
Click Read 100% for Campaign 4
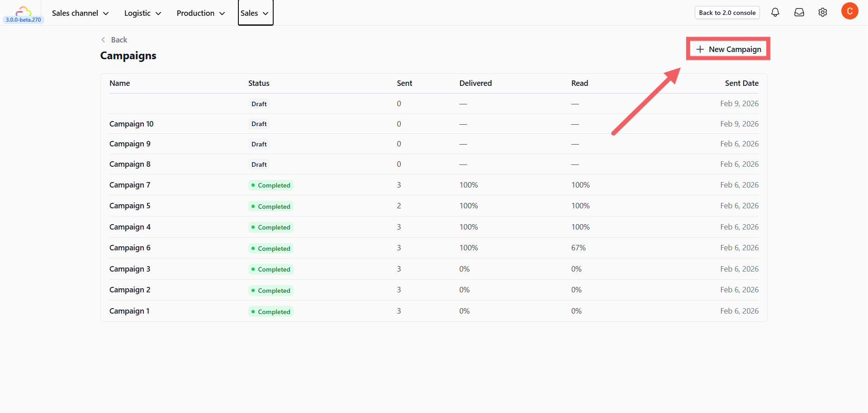[x=580, y=227]
